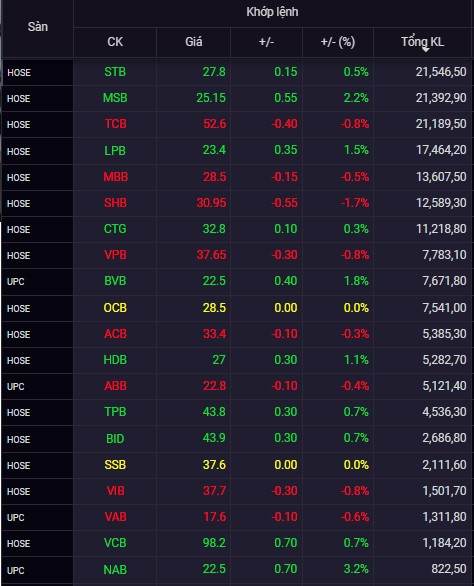Select percent change 2.2% for MSB

pyautogui.click(x=356, y=98)
